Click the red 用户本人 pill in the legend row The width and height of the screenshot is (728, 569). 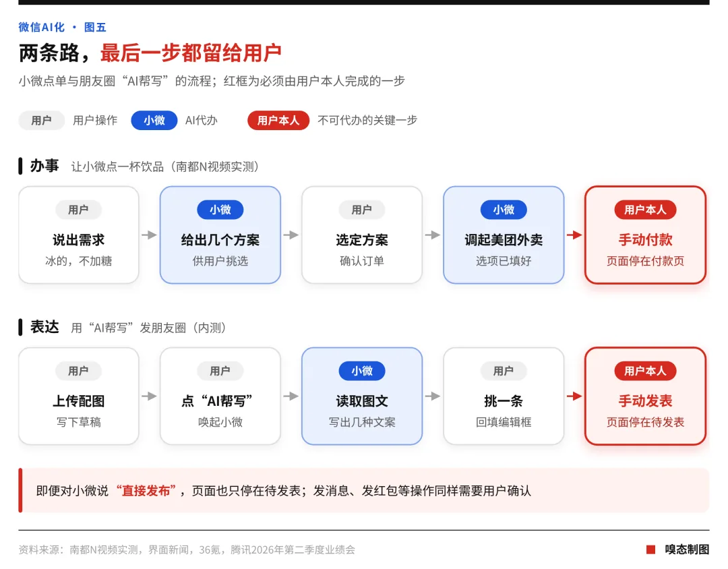pos(278,121)
